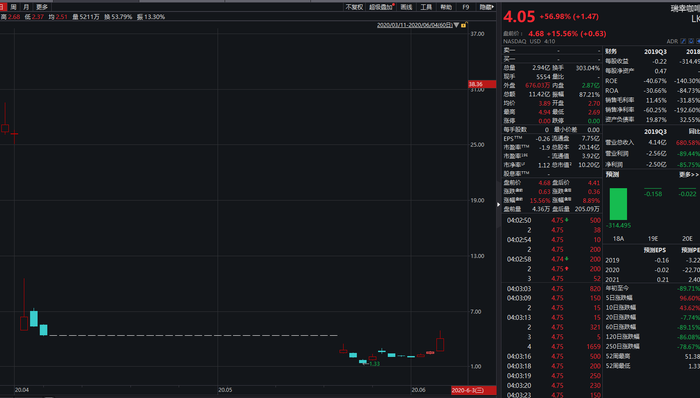Screen dimensions: 700x398
Task: Open the 更多>> forecast link
Action: pos(689,174)
